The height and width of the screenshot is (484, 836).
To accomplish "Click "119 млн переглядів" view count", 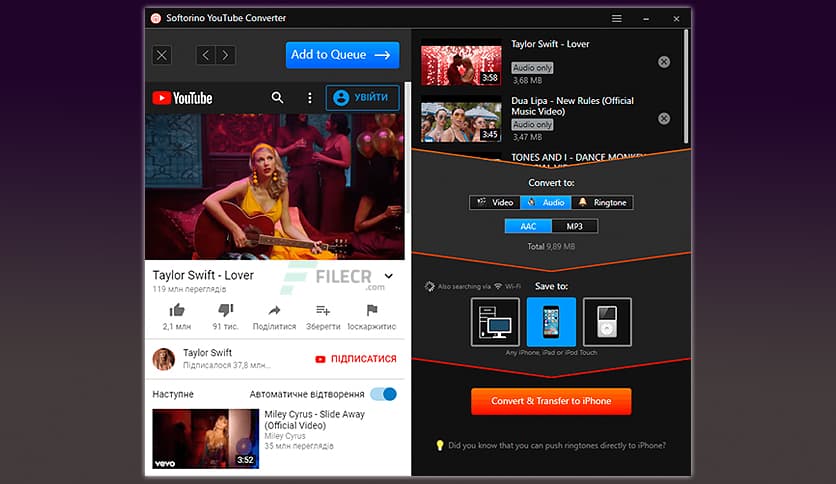I will (189, 289).
